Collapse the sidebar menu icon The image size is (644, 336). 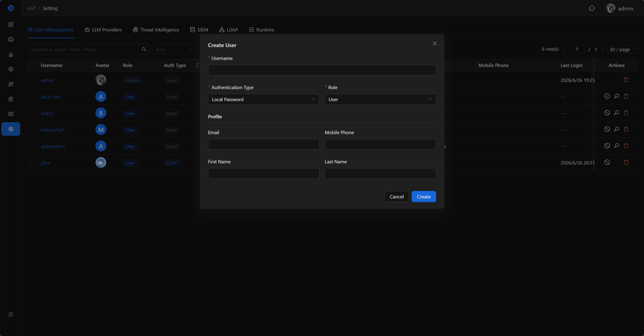coord(11,314)
